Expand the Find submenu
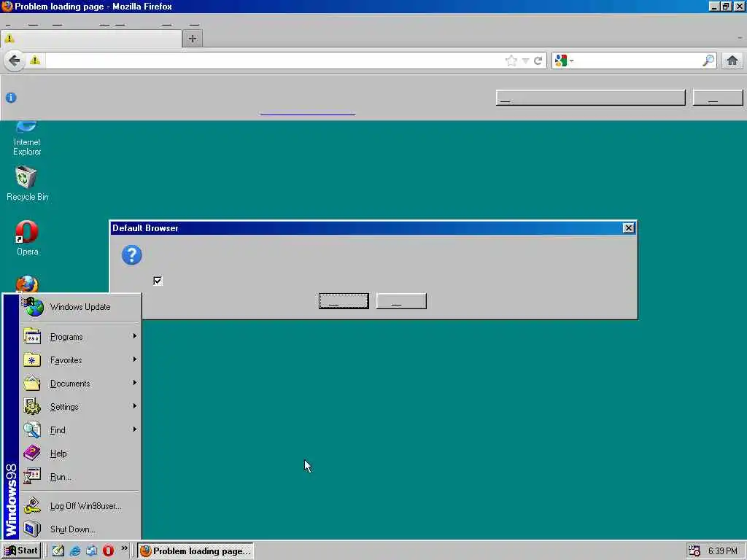747x560 pixels. [x=80, y=430]
